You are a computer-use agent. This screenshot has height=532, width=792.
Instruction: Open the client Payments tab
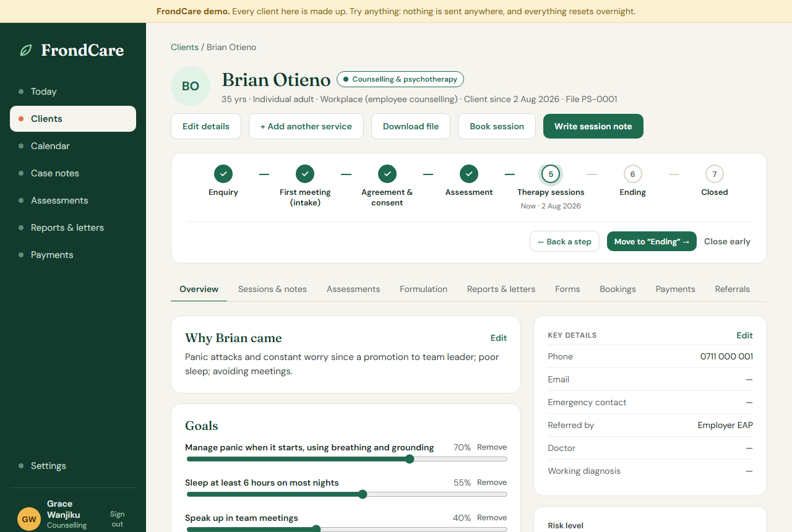675,289
